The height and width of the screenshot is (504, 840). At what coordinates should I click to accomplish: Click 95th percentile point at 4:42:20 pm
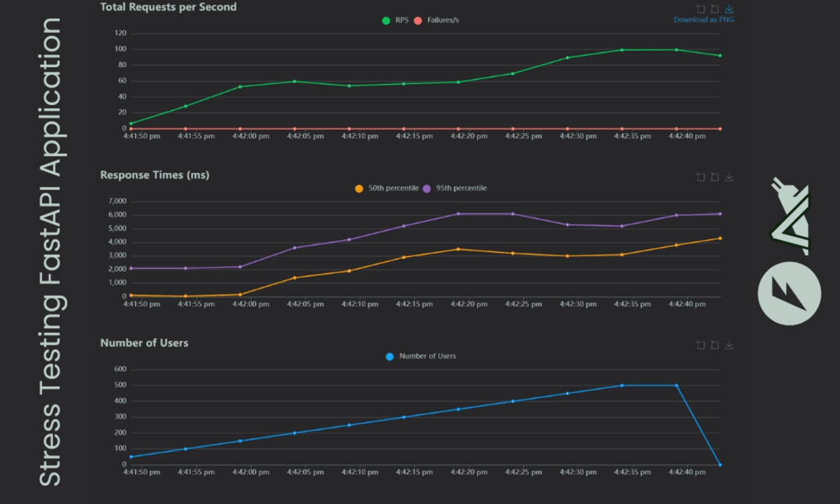458,213
